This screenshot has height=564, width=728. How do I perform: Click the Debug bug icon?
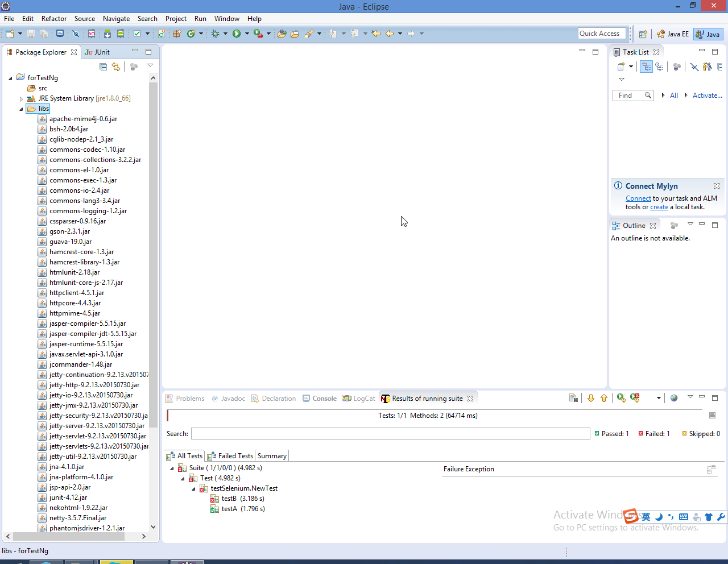pos(215,34)
